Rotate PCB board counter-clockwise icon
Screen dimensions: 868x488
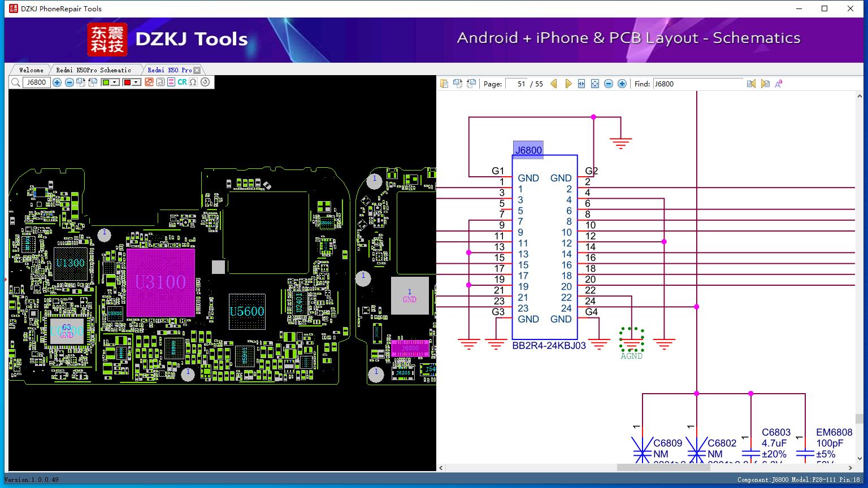(93, 82)
